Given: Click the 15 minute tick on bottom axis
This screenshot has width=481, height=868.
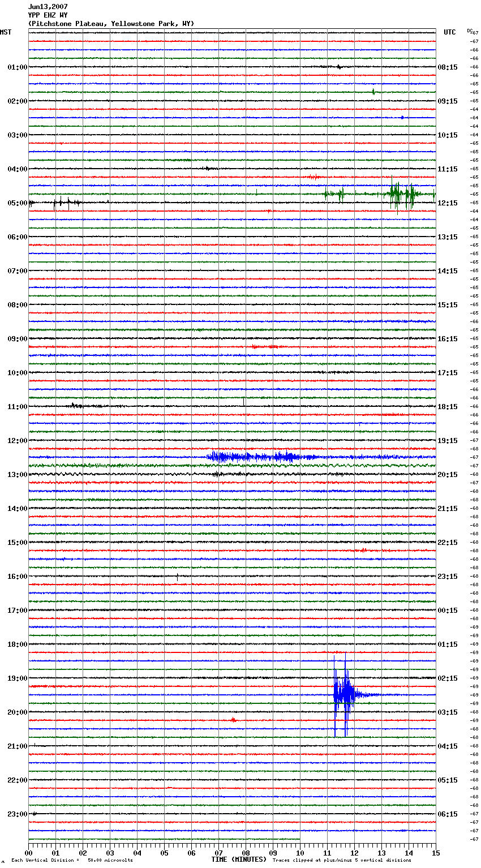Looking at the screenshot, I should click(x=436, y=853).
